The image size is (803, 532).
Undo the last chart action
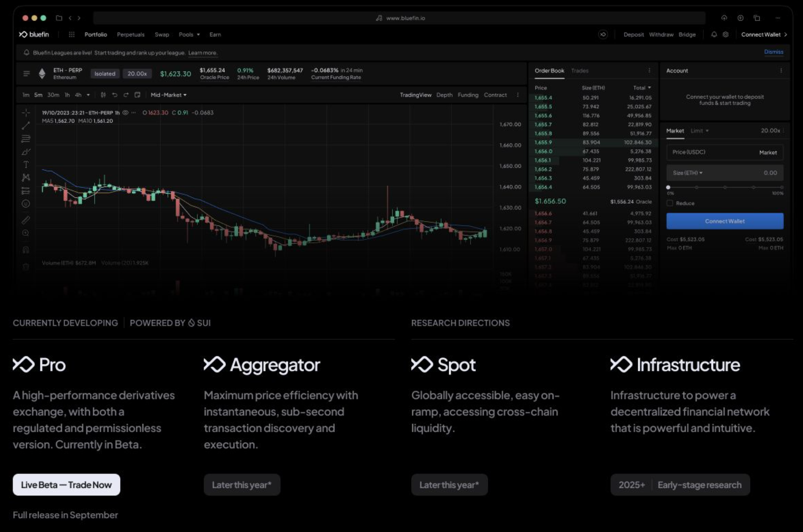click(115, 95)
